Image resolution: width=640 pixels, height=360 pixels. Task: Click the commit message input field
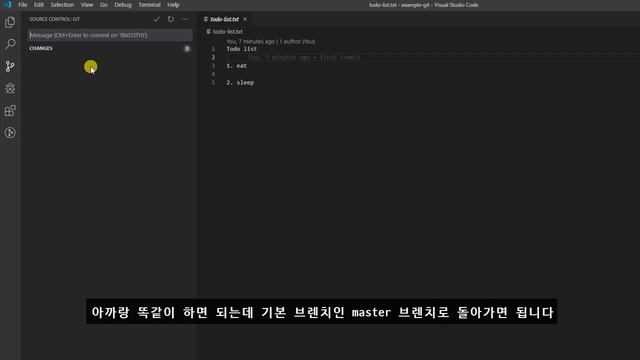(x=110, y=35)
